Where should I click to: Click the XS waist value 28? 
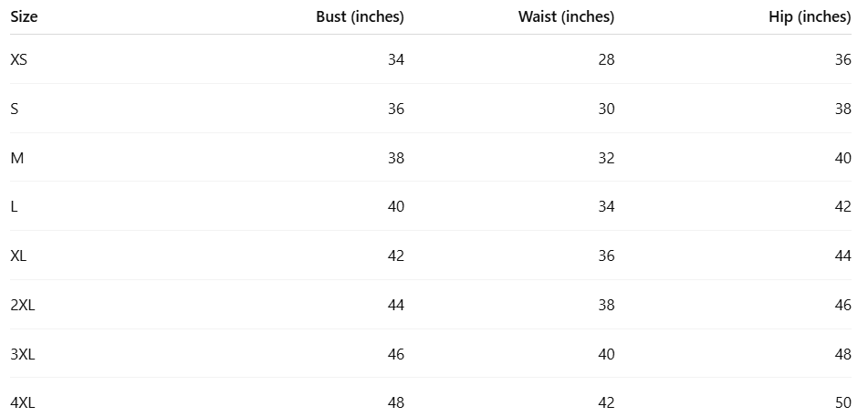[x=606, y=59]
